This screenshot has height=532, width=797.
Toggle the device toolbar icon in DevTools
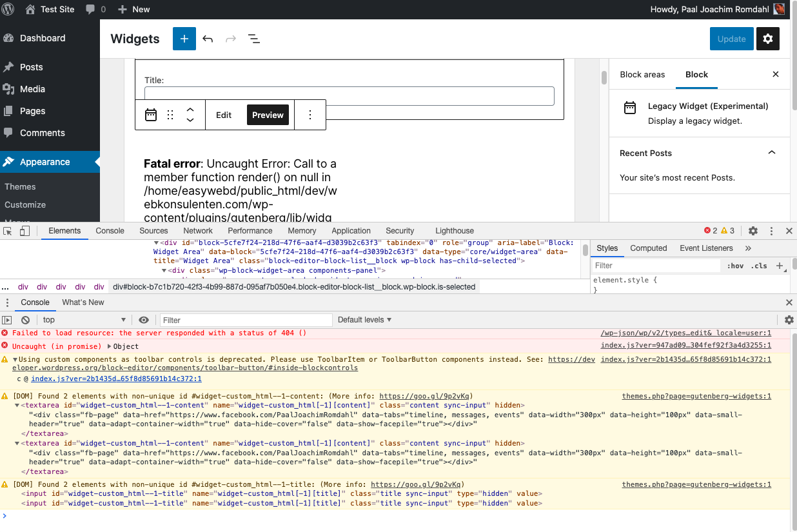(23, 230)
